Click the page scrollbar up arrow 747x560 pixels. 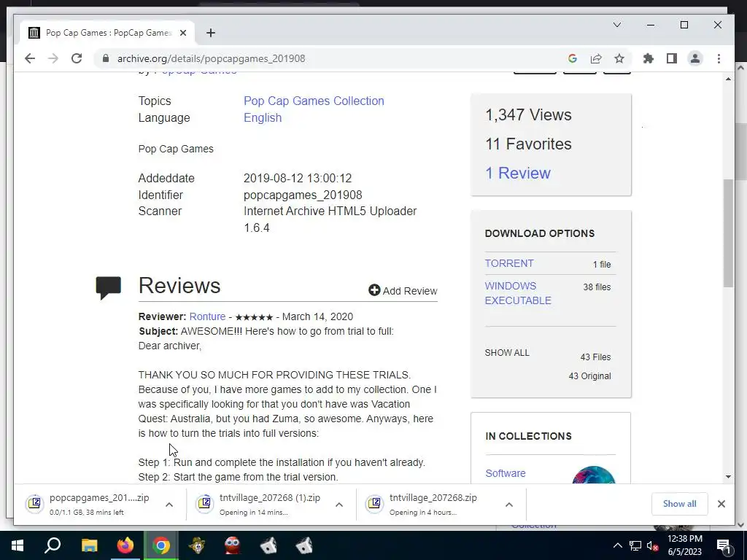click(x=728, y=79)
